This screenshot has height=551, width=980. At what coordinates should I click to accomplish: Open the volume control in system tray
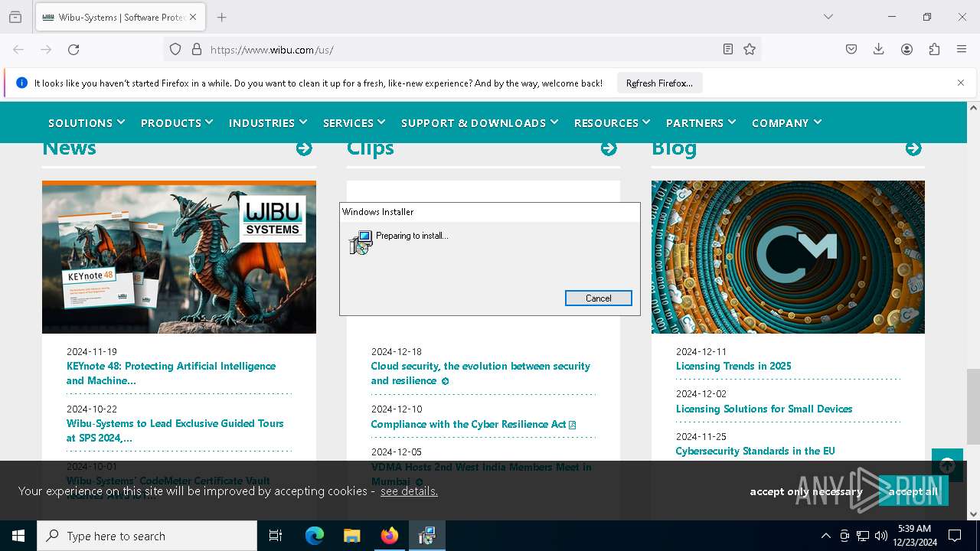click(881, 536)
